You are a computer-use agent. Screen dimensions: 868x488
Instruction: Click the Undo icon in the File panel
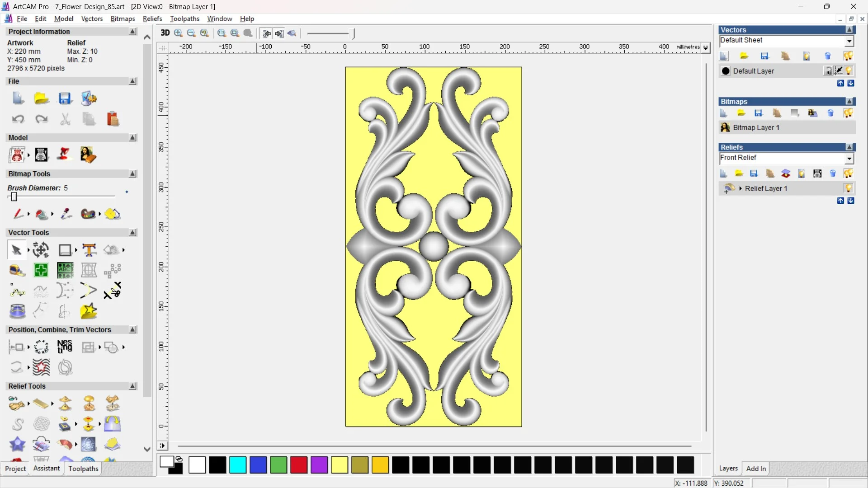pyautogui.click(x=18, y=119)
